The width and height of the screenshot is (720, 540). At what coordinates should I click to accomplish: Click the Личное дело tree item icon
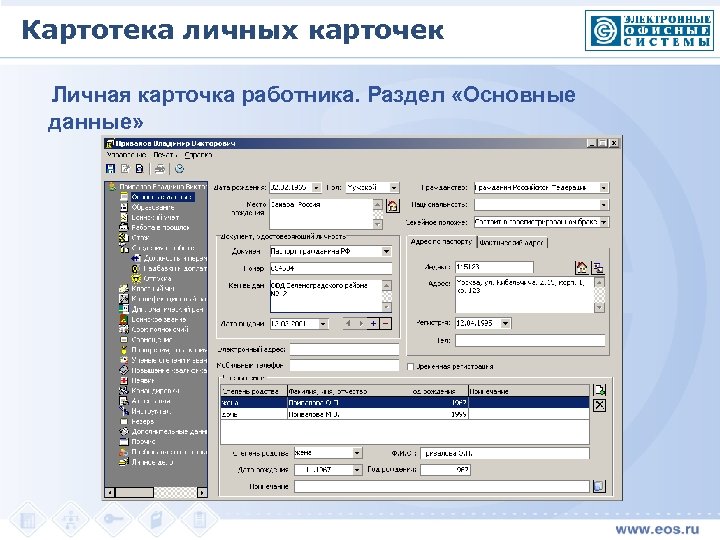point(124,462)
